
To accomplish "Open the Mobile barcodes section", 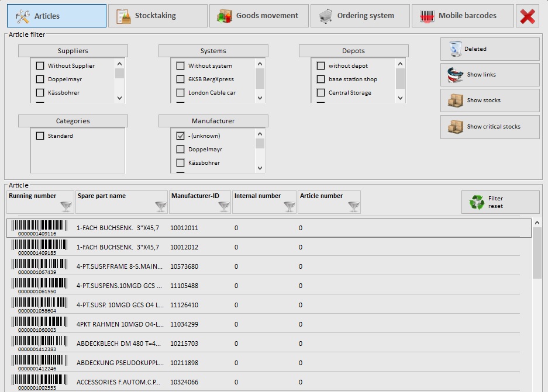I will click(x=462, y=16).
